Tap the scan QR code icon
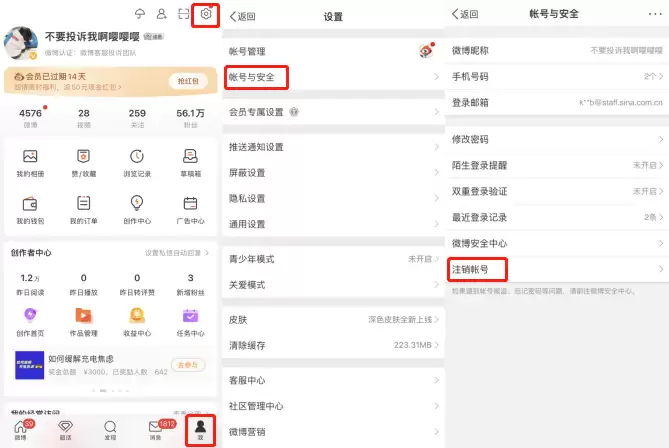This screenshot has height=448, width=669. 183,14
